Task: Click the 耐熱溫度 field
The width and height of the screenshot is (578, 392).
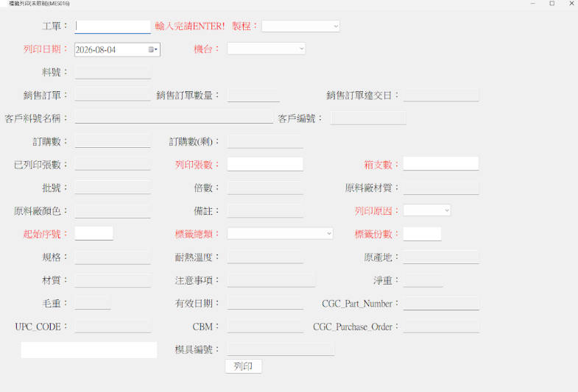Action: (x=265, y=257)
